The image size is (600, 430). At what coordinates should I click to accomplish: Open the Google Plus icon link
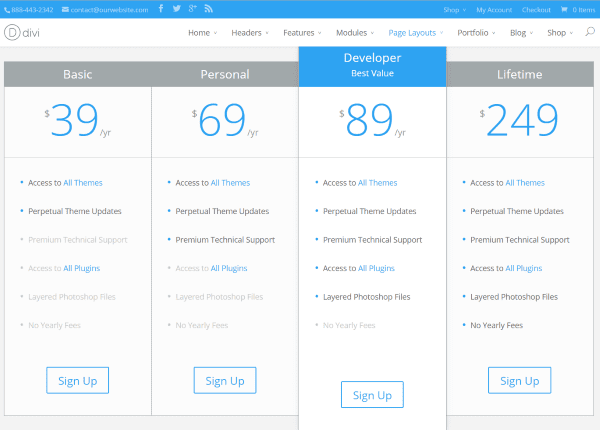click(192, 8)
